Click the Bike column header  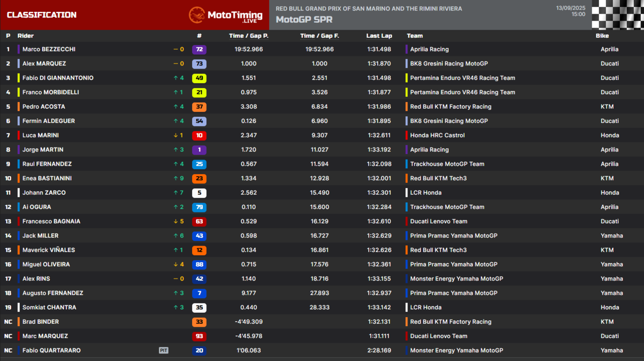[602, 36]
